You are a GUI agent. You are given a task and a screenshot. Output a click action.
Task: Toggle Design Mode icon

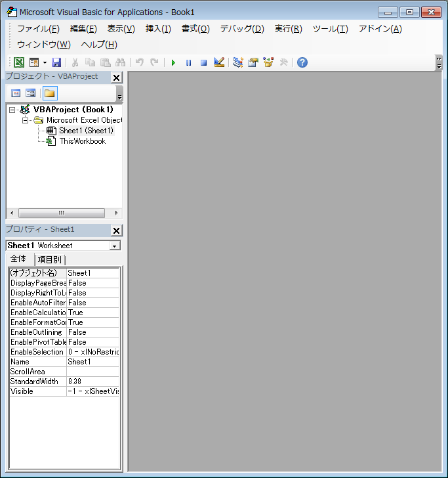click(x=219, y=62)
